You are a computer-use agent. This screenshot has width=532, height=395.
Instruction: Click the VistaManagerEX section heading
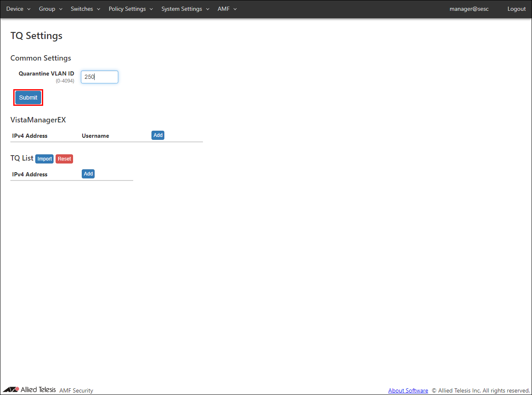pyautogui.click(x=38, y=120)
